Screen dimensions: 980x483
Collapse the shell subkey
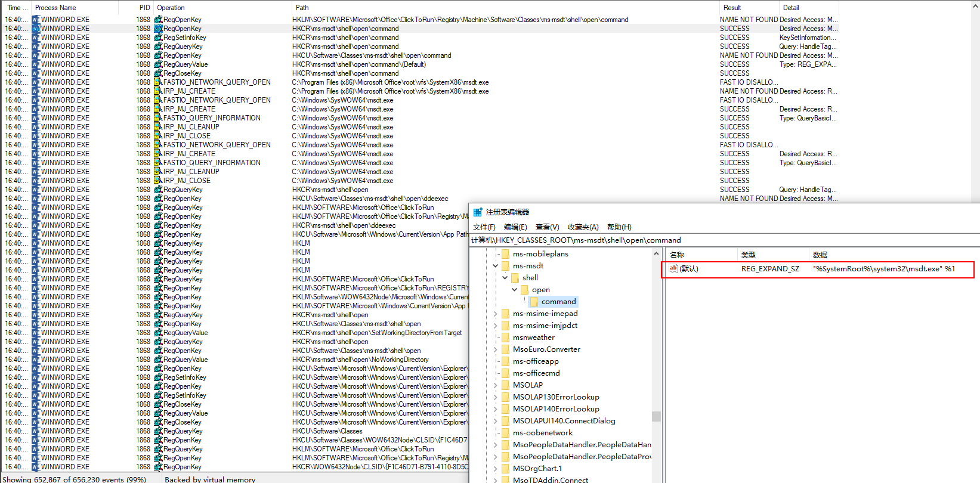click(x=505, y=278)
